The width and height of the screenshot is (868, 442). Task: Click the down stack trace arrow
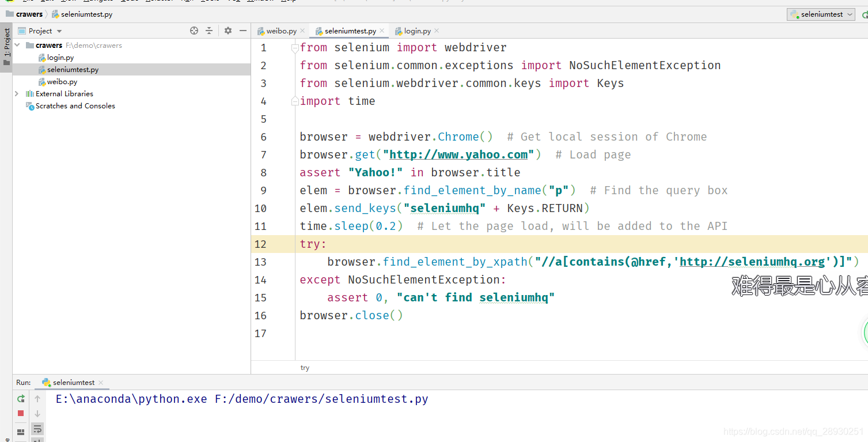pyautogui.click(x=37, y=413)
